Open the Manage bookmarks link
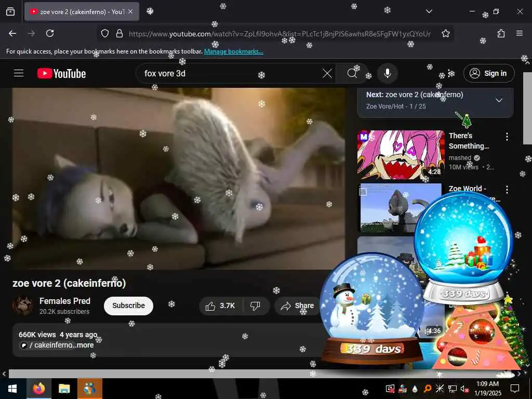The width and height of the screenshot is (532, 399). click(233, 51)
